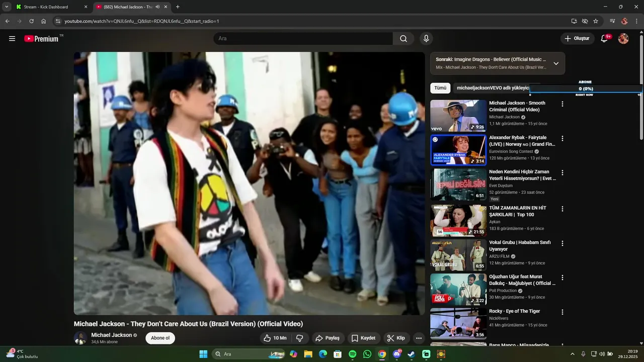Click the Michael Jackson channel name under the video
This screenshot has width=644, height=362.
(112, 335)
